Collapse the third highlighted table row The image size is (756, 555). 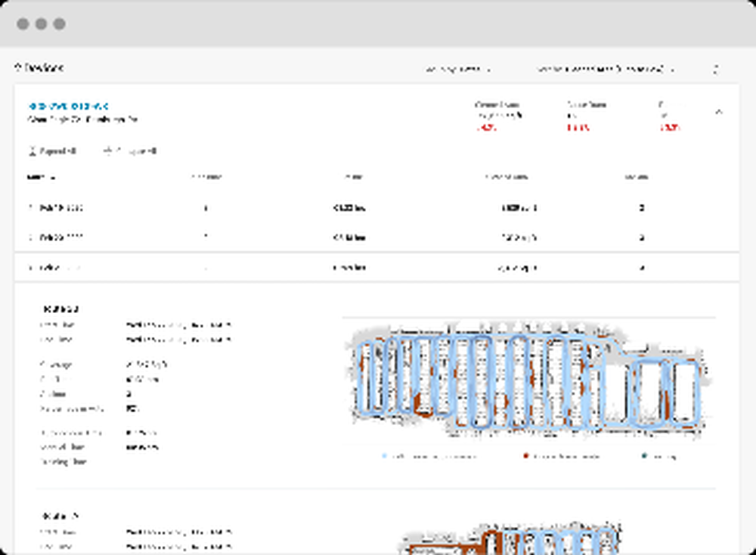376,267
